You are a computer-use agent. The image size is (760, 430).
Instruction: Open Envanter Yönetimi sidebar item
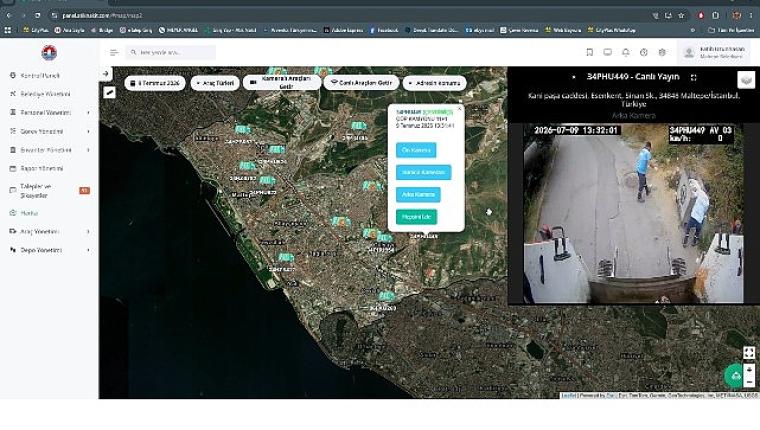pyautogui.click(x=46, y=150)
